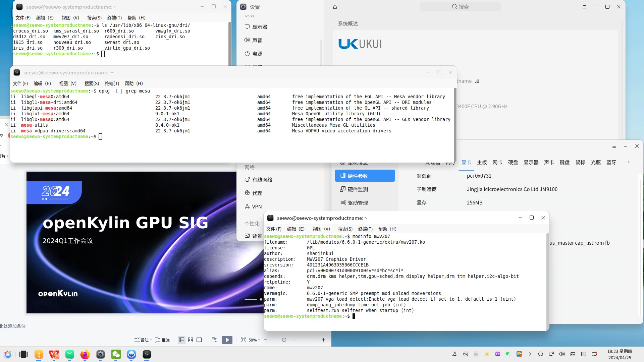Open WeChat from the taskbar
Screen dimensions: 644x362
(116, 354)
